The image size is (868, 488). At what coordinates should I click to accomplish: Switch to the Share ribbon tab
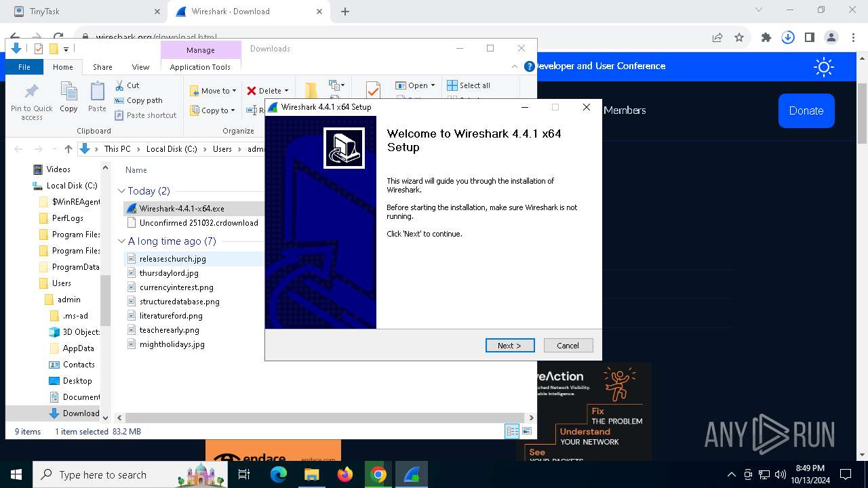tap(102, 67)
